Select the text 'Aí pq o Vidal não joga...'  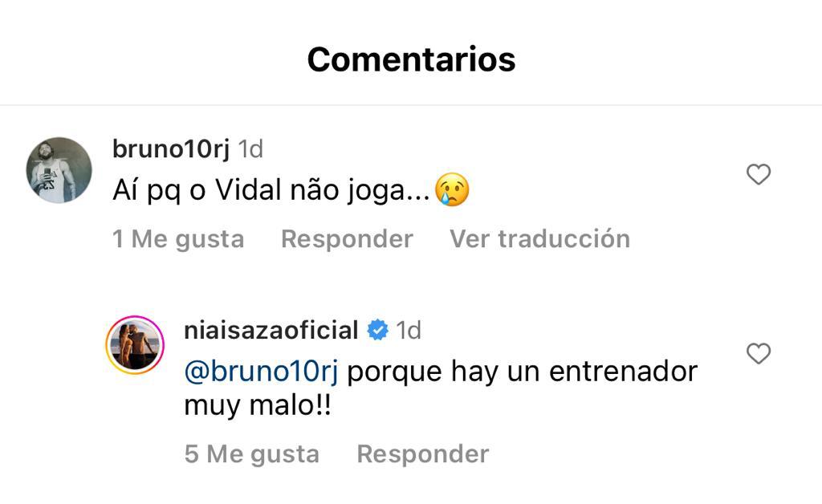[x=271, y=193]
